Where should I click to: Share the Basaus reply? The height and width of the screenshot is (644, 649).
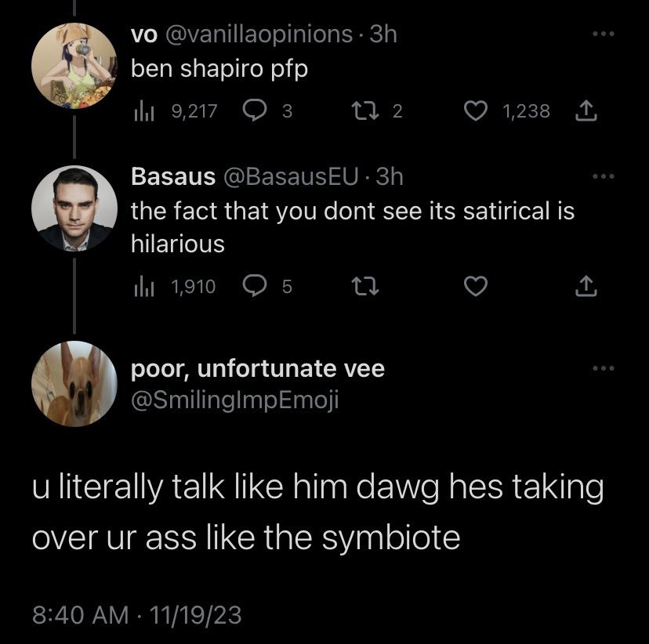tap(586, 288)
